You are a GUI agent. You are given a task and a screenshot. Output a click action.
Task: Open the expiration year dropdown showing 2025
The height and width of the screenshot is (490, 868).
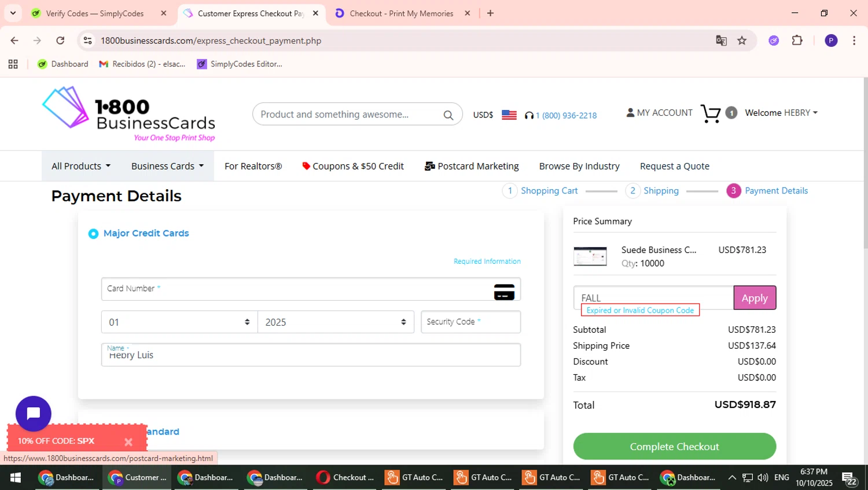click(x=336, y=322)
